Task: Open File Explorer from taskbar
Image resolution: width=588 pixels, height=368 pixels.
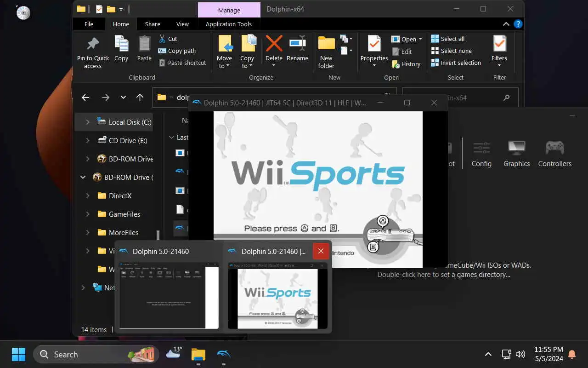Action: point(198,354)
